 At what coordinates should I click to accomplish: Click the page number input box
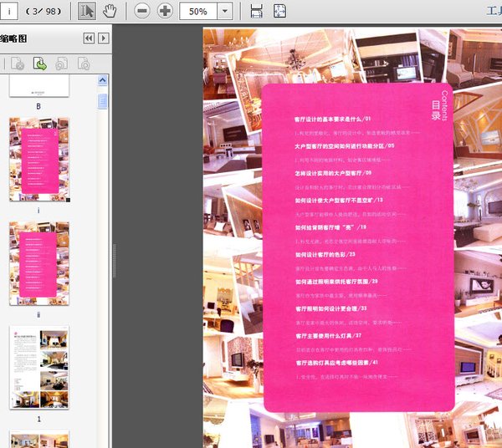click(x=12, y=12)
